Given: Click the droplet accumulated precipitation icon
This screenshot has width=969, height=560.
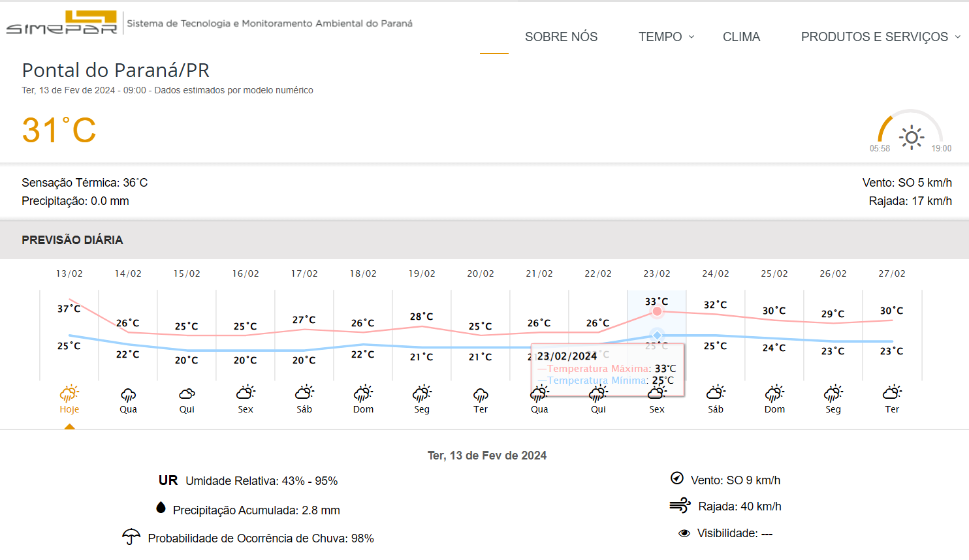Looking at the screenshot, I should (x=161, y=507).
